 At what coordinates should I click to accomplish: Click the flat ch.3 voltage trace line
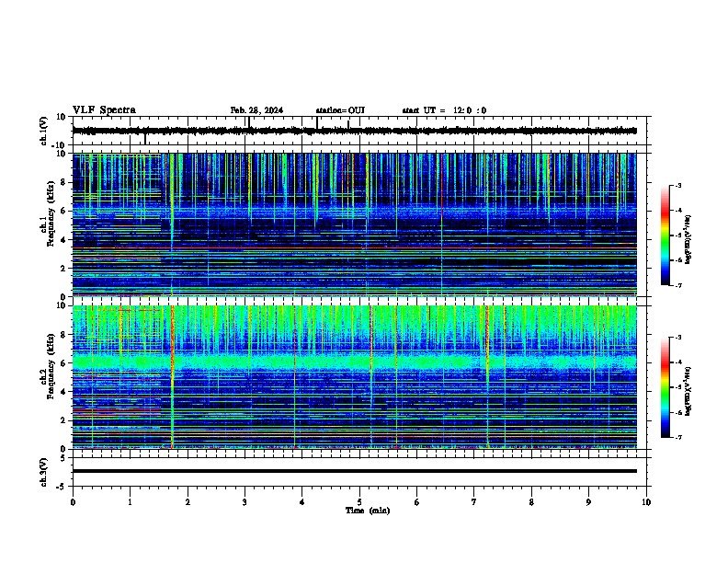354,471
